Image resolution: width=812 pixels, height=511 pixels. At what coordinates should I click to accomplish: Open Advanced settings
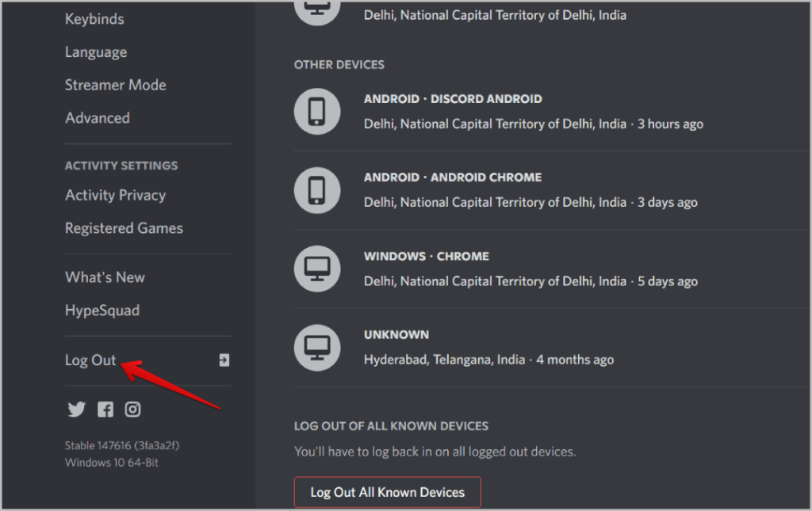point(98,118)
